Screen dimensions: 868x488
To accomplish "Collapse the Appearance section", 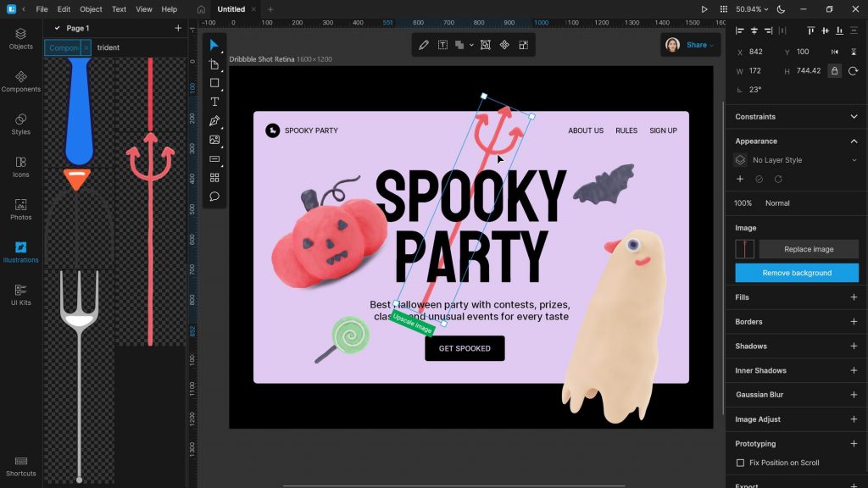I will [x=854, y=141].
